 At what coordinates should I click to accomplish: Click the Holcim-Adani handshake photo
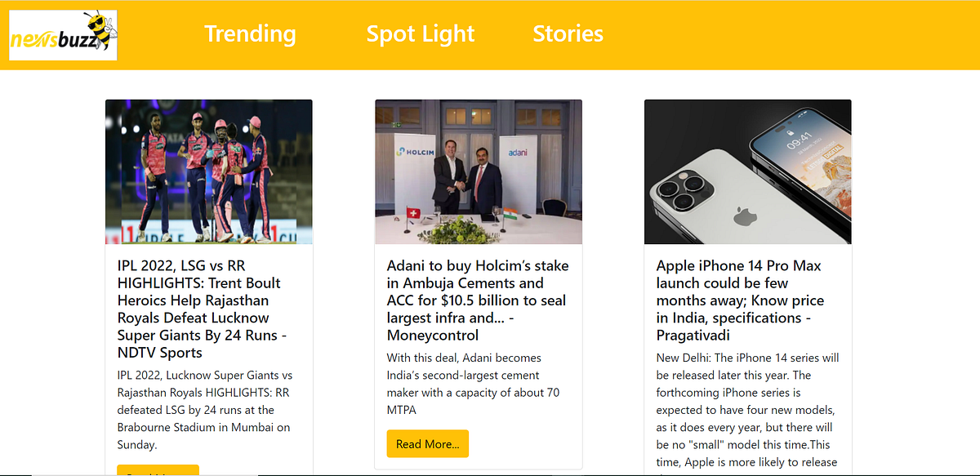point(478,171)
